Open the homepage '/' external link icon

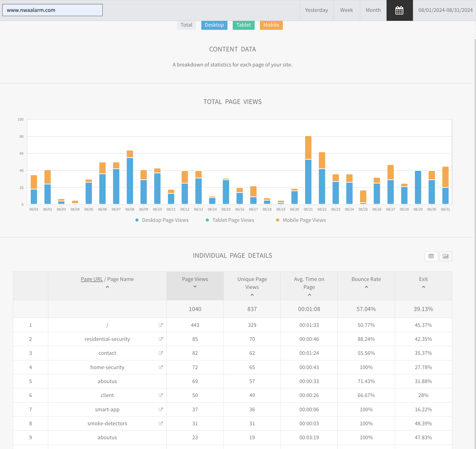click(x=160, y=325)
